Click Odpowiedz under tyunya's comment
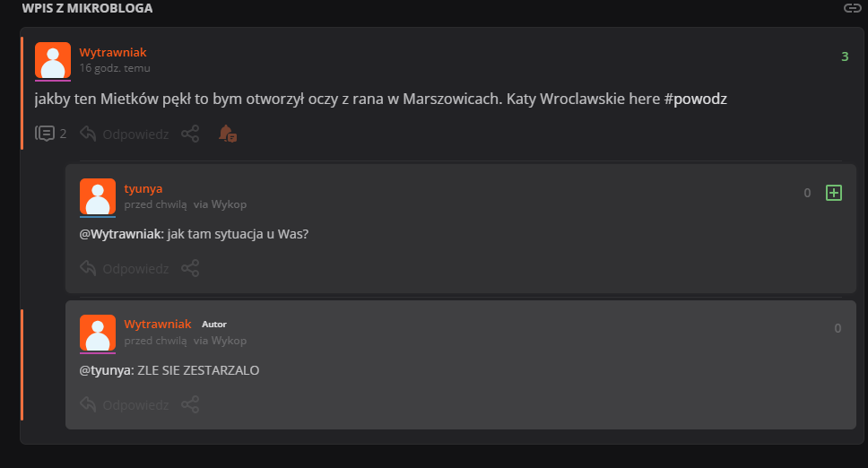Screen dimensions: 868x468 [125, 268]
